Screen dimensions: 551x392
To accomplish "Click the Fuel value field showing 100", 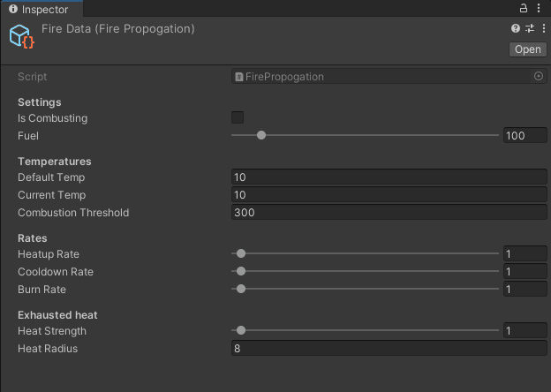I will pos(525,136).
